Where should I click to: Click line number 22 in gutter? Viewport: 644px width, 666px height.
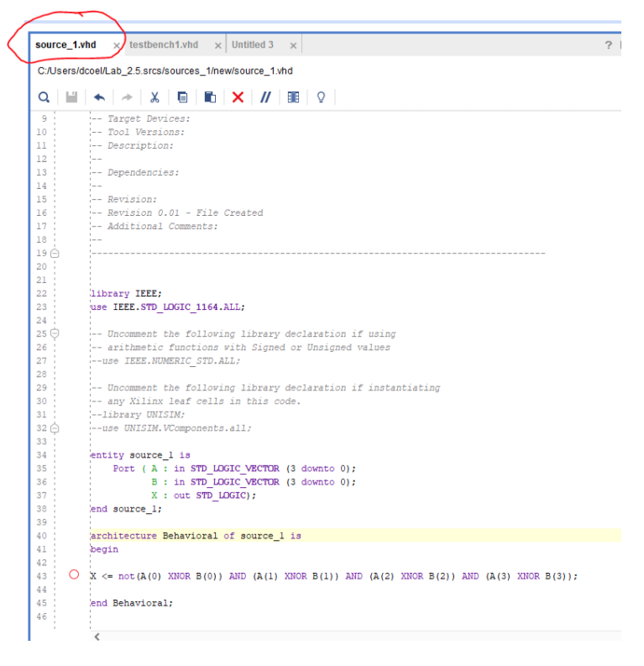(x=42, y=293)
